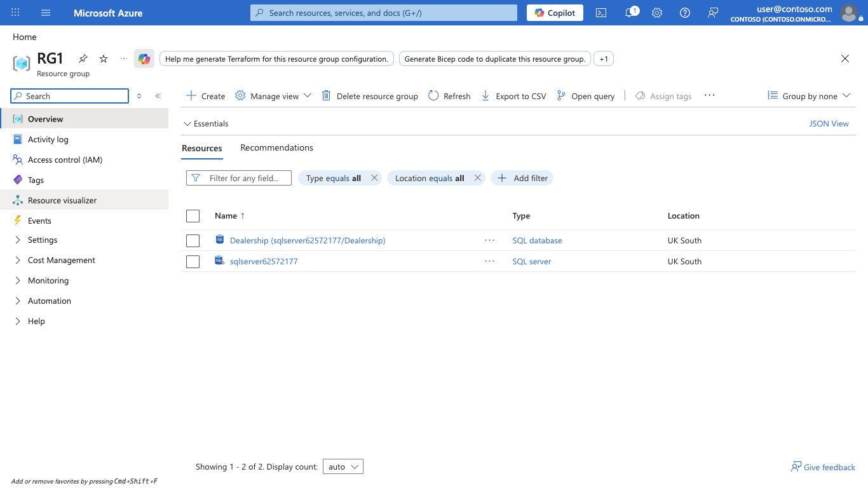Click the JSON View link
The image size is (868, 488).
(829, 123)
